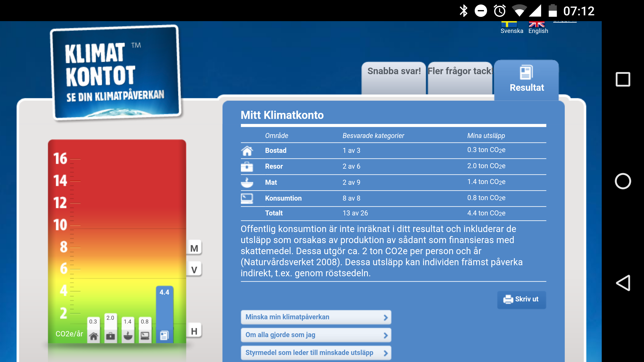Viewport: 644px width, 362px height.
Task: Click the Mat row label
Action: coord(271,182)
